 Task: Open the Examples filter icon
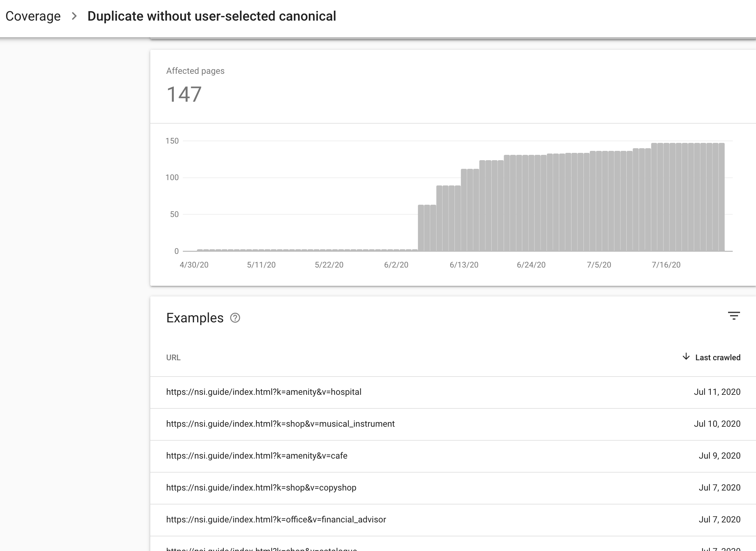point(734,315)
